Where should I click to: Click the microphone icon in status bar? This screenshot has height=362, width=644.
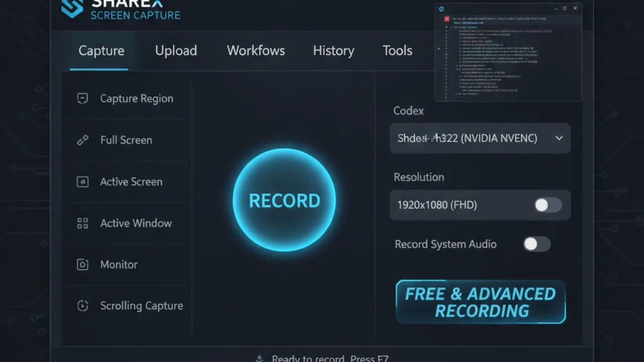[x=260, y=358]
